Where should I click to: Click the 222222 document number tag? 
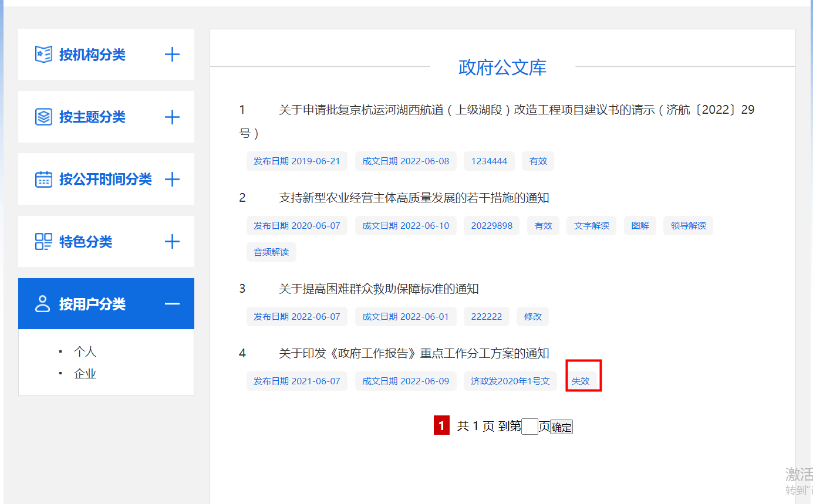coord(487,317)
